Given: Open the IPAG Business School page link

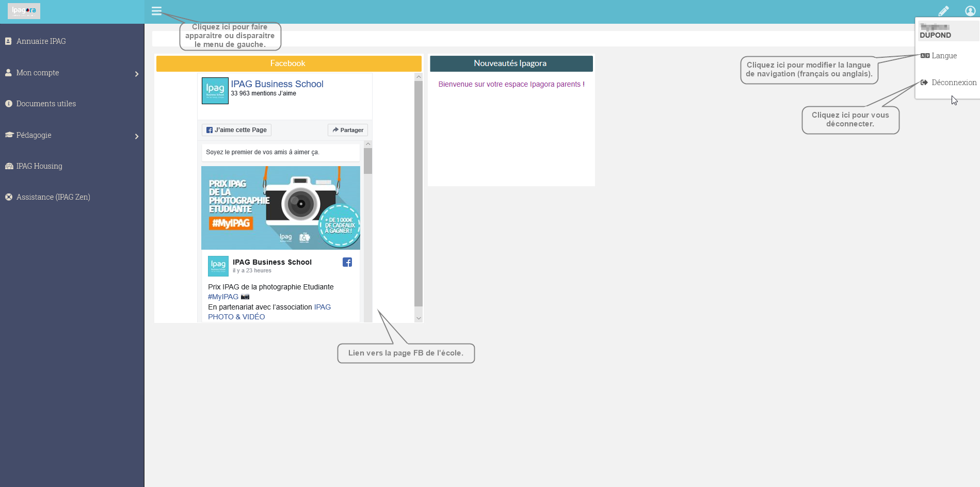Looking at the screenshot, I should click(277, 84).
